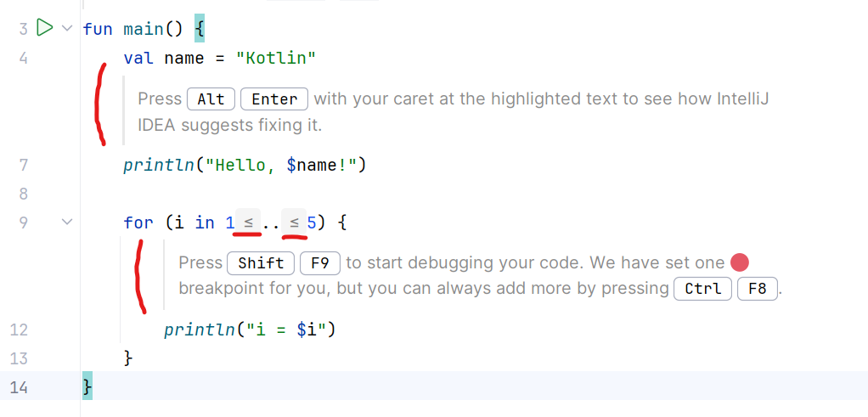Click the highlighted opening brace after main()
The image size is (868, 417).
[x=200, y=30]
